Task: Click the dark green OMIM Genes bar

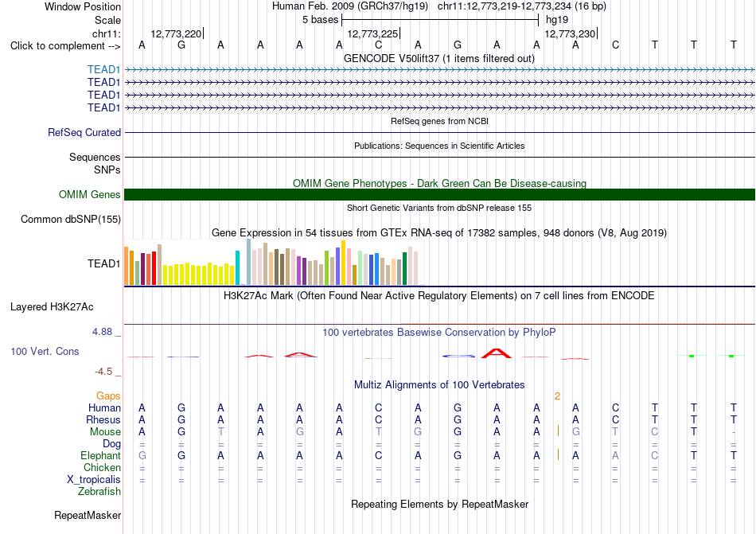Action: (439, 194)
